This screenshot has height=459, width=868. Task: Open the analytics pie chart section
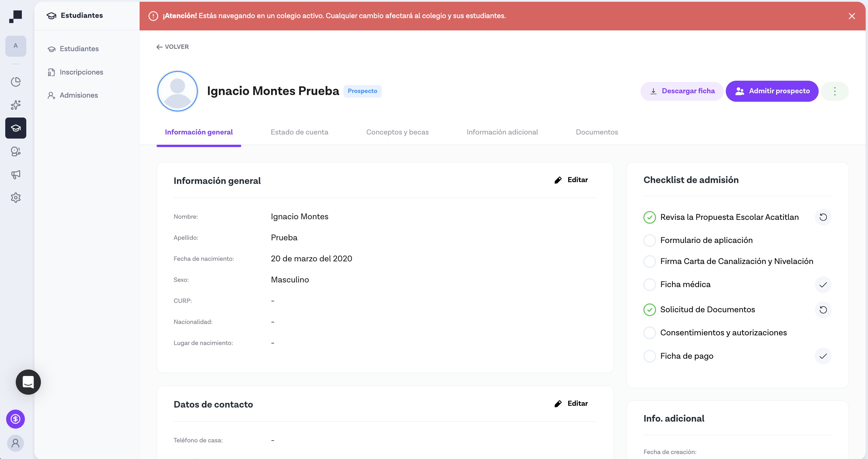point(15,82)
